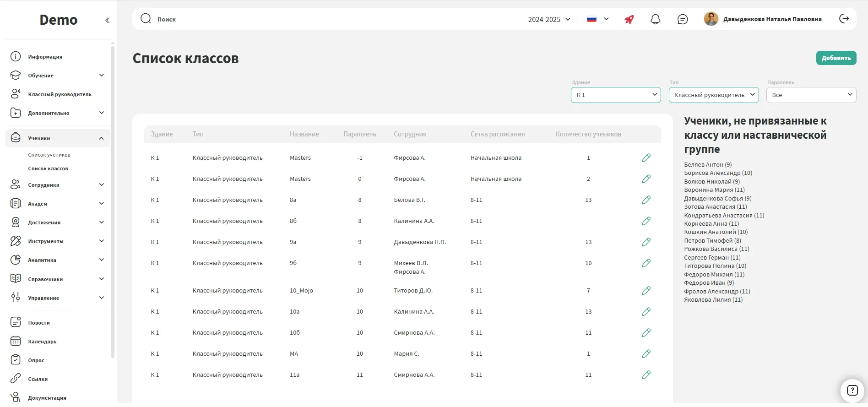Edit class 11а with pencil icon
868x407 pixels.
(646, 375)
